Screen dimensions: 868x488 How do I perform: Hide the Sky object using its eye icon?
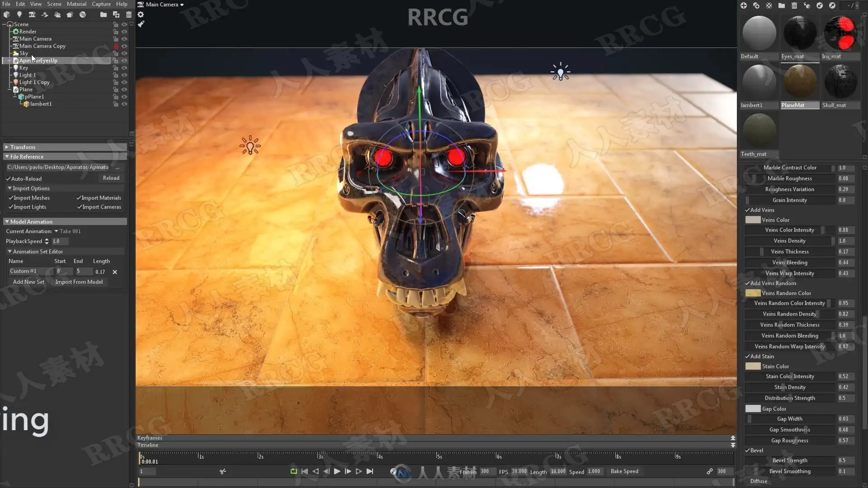(124, 53)
